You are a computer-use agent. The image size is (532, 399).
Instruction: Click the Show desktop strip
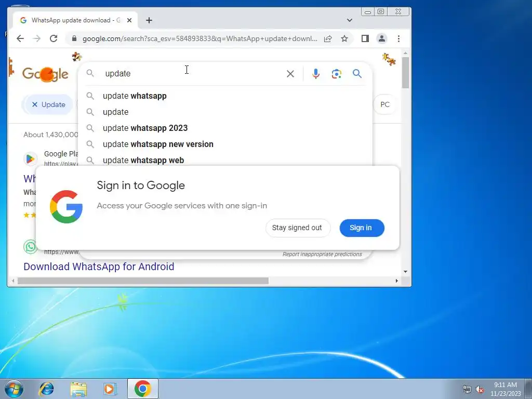pos(528,389)
